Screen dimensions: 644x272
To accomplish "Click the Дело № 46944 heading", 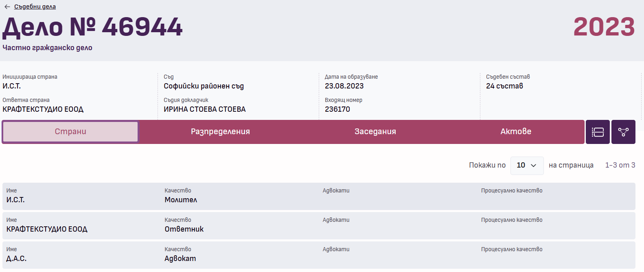I will coord(93,27).
